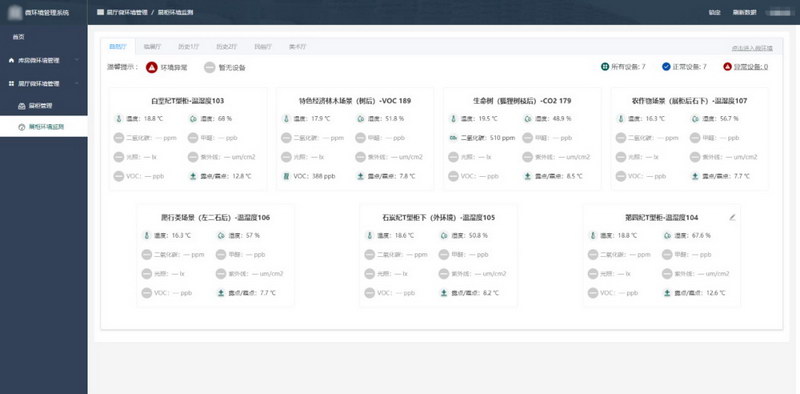Click the breadcrumb menu icon in the header
The height and width of the screenshot is (394, 800).
pos(100,12)
